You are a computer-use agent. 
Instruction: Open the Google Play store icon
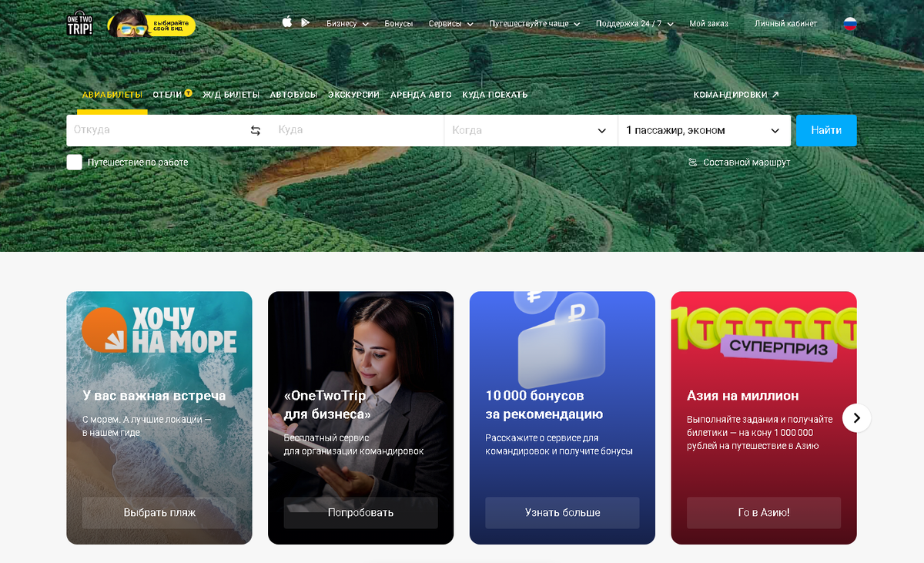(306, 22)
